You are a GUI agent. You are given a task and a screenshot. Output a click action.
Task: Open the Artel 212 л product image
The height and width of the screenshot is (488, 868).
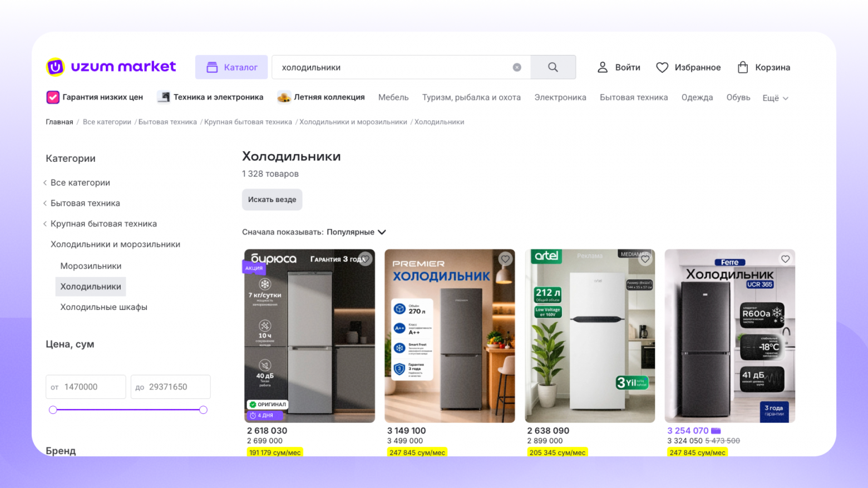click(x=590, y=336)
